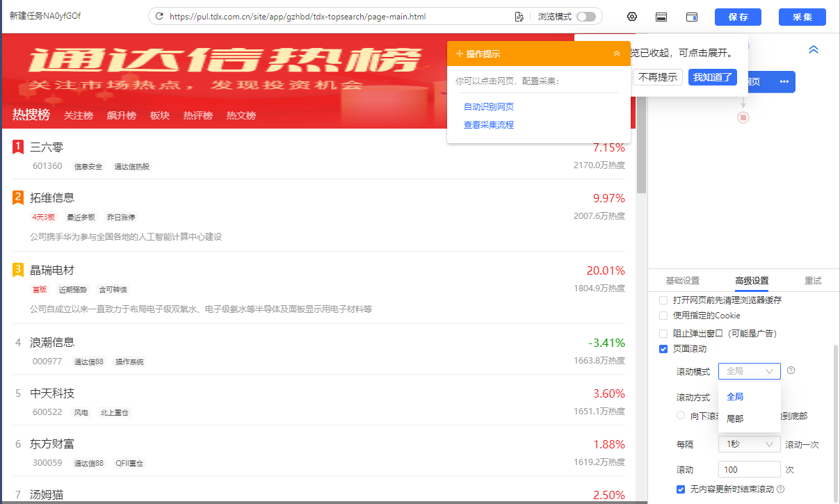Screen dimensions: 840x504
Task: Click stock name 中天科技
Action: click(52, 393)
